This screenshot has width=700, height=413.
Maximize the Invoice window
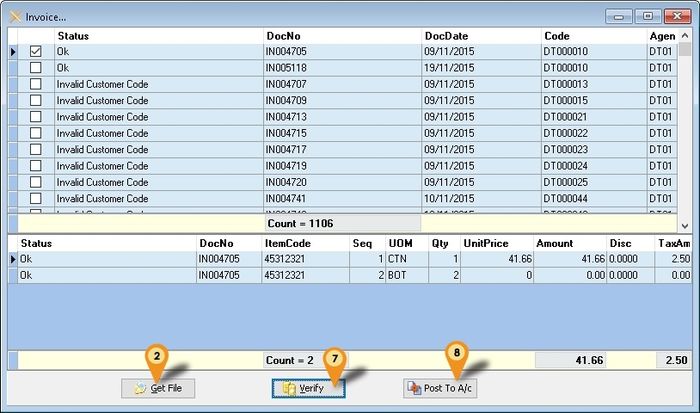[x=648, y=16]
